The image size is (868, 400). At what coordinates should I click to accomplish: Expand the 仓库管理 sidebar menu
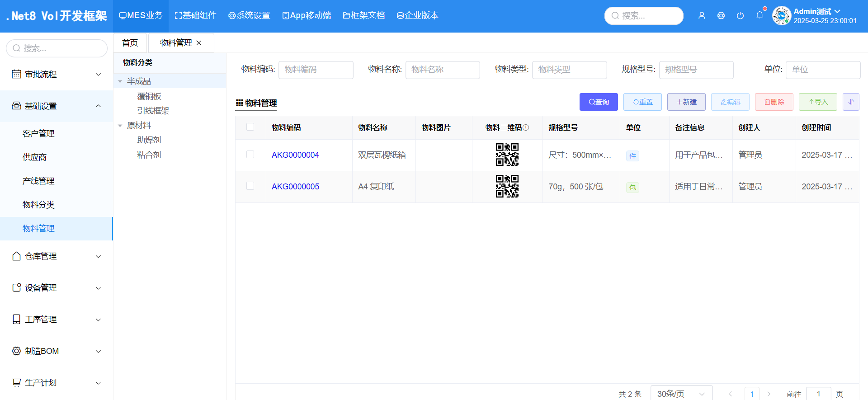click(57, 256)
